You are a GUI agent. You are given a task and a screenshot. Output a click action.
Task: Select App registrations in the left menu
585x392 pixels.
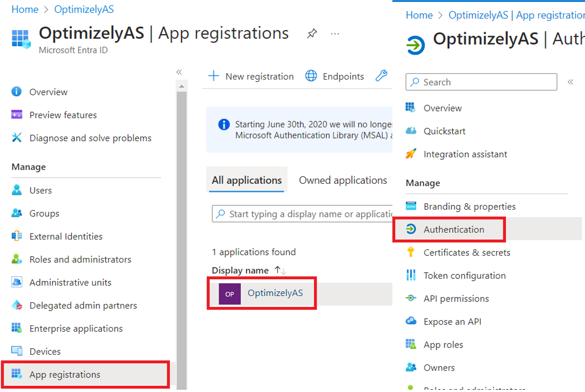86,375
